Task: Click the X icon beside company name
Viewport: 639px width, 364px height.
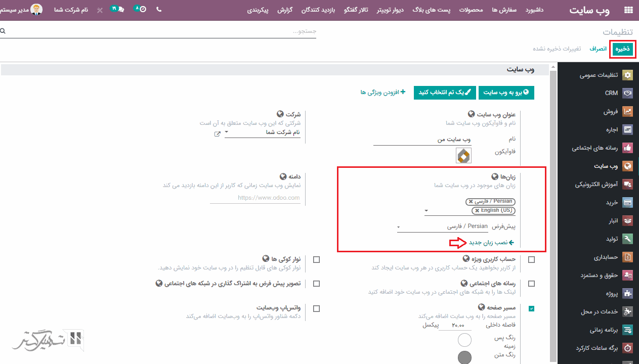Action: pyautogui.click(x=100, y=10)
